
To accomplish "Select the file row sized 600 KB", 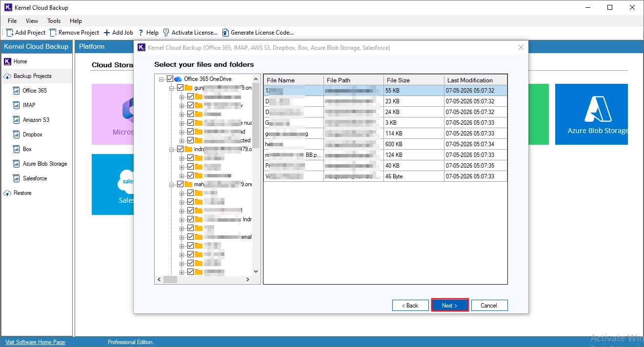I will coord(385,144).
